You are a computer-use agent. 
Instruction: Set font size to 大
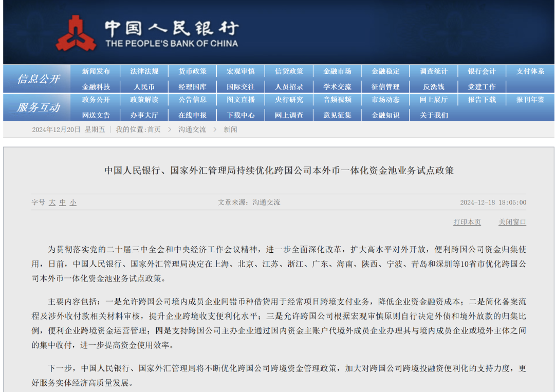[x=52, y=202]
